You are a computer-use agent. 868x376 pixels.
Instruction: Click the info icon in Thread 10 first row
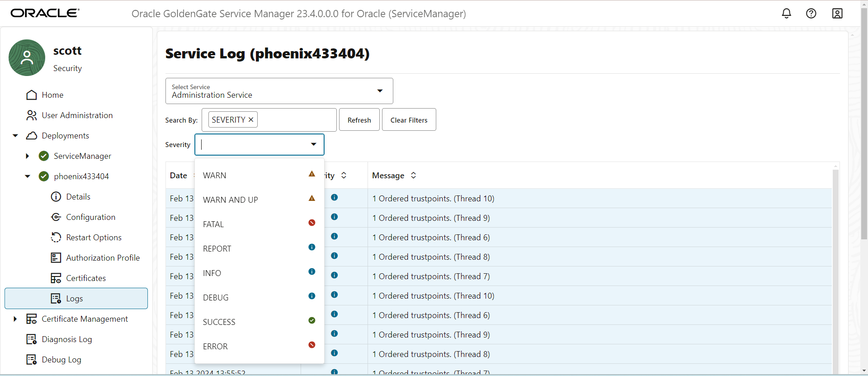point(335,197)
